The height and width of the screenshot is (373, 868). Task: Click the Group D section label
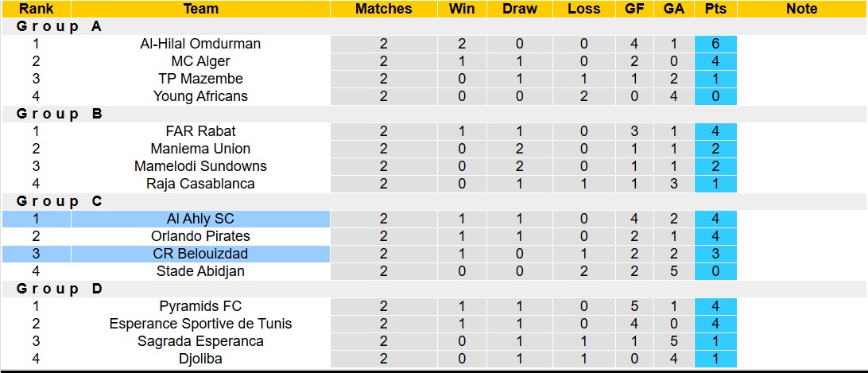59,289
